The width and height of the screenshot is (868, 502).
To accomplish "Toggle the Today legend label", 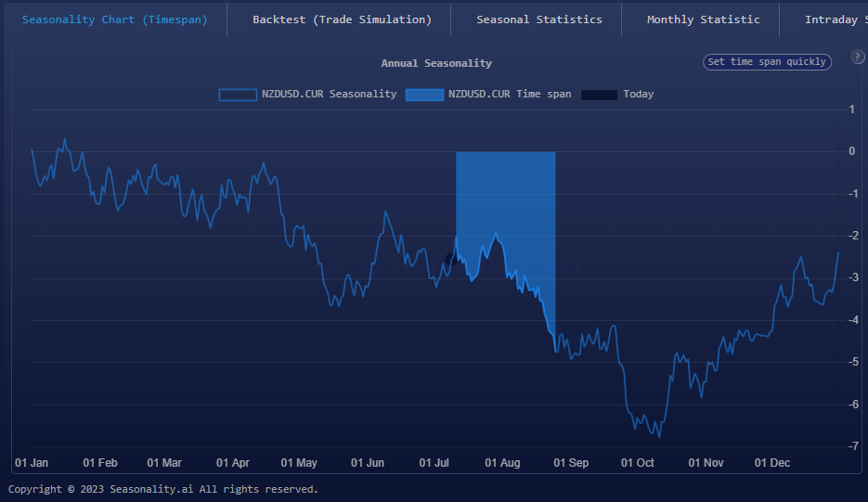I will (638, 94).
